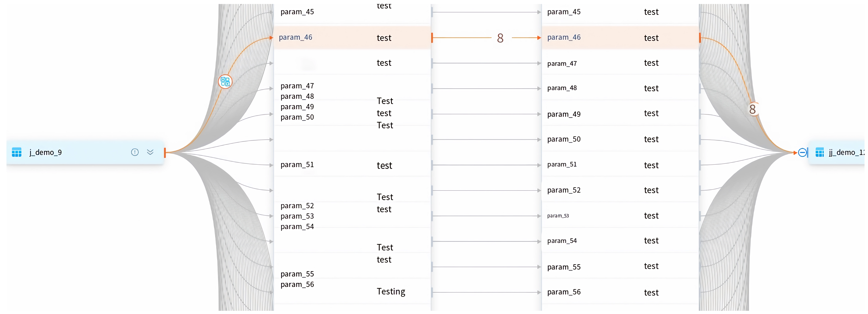Click the Testing label in the left list

point(391,291)
